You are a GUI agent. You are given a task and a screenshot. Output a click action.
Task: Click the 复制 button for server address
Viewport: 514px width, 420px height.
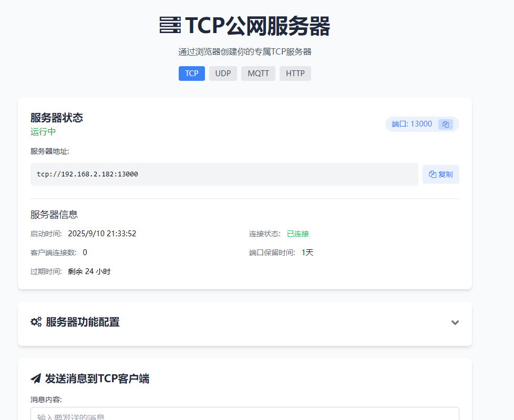tap(440, 174)
